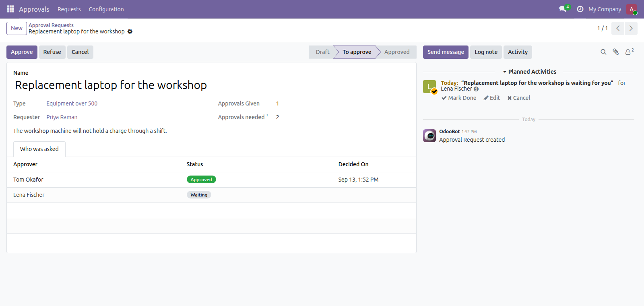644x306 pixels.
Task: Show activity info icon next to Lena Fischer
Action: (476, 89)
